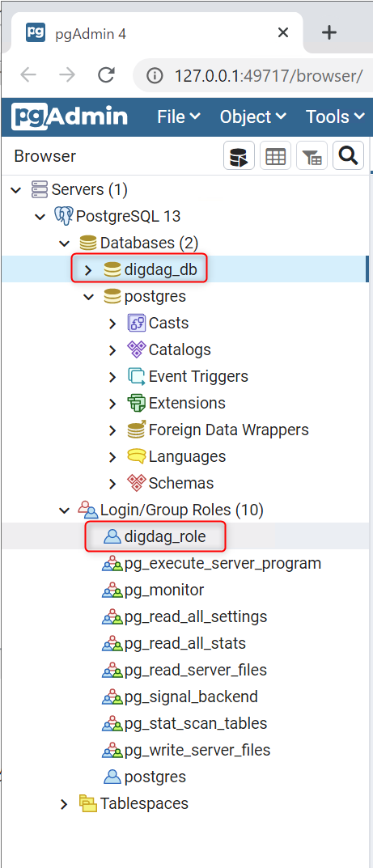Collapse the Databases node

[x=65, y=243]
